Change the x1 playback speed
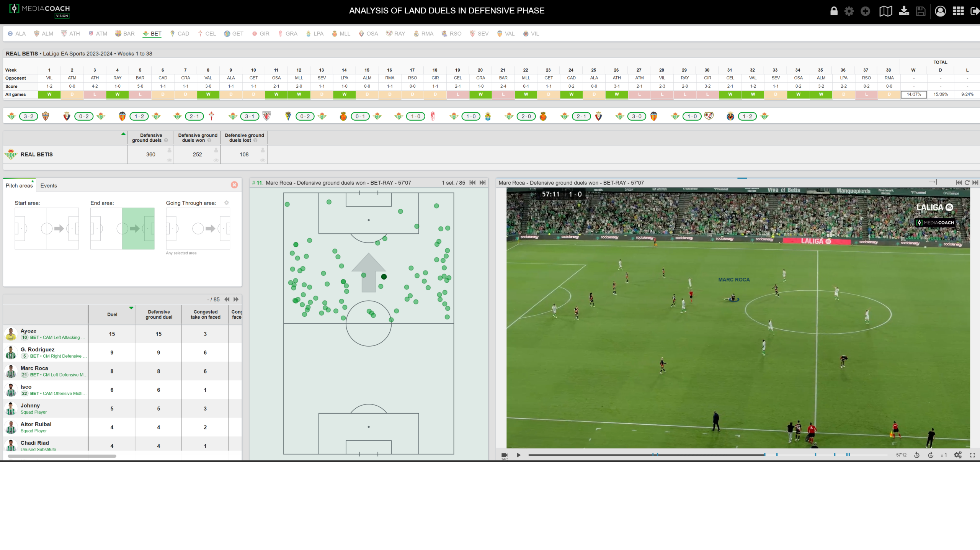 (944, 455)
